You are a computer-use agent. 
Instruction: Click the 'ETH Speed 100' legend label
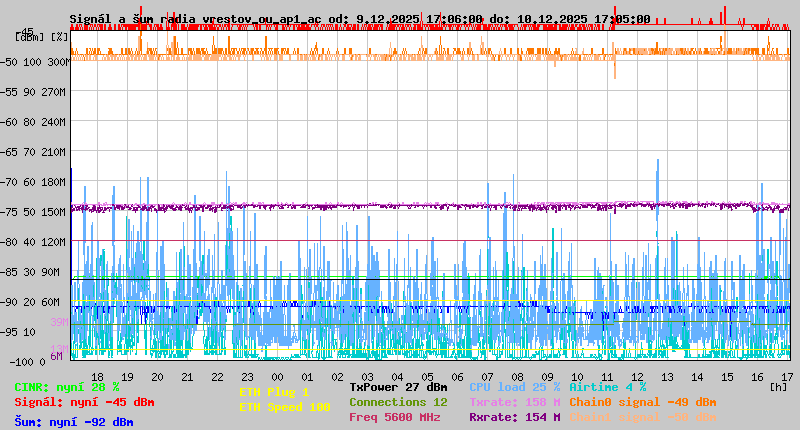tap(285, 407)
